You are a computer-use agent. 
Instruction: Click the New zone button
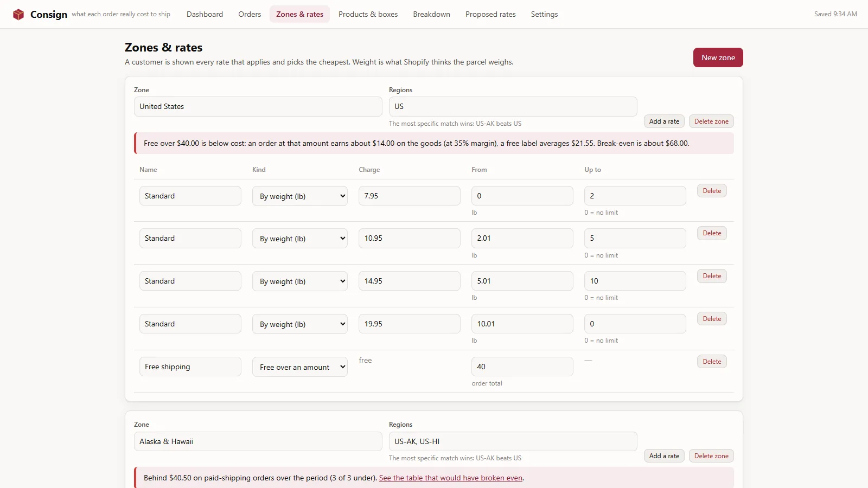(718, 57)
